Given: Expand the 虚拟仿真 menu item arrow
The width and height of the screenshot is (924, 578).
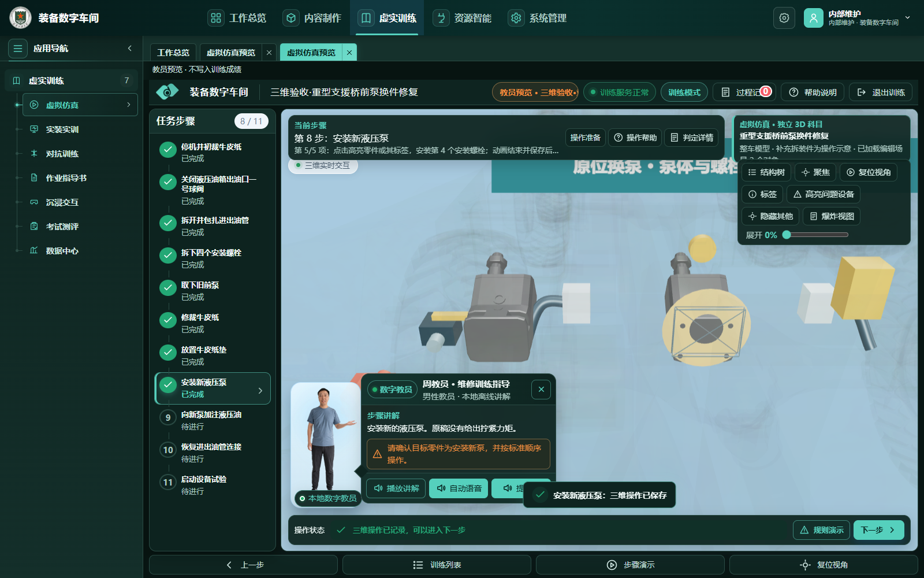Looking at the screenshot, I should point(128,105).
